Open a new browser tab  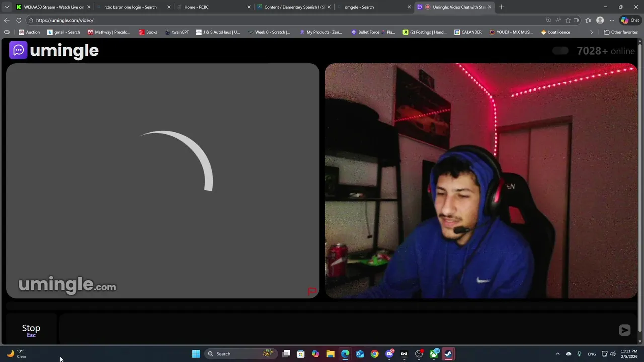coord(501,7)
